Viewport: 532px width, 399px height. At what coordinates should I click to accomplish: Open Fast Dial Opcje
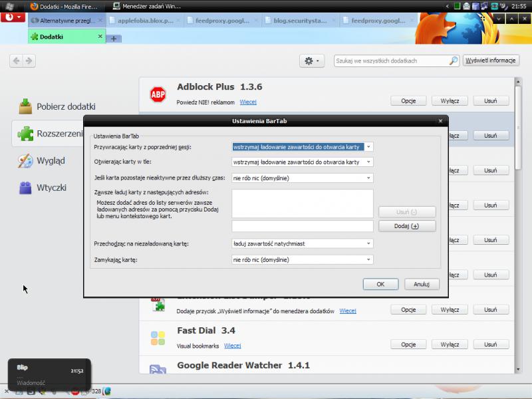[x=408, y=344]
